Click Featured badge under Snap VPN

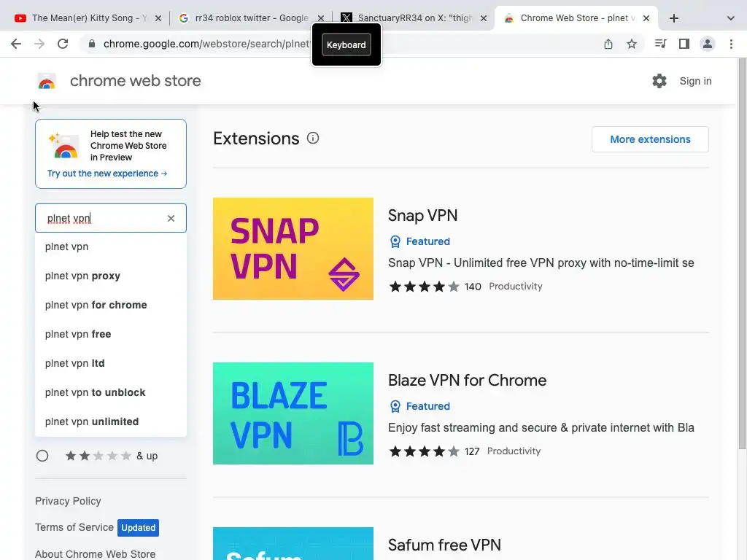coord(419,241)
